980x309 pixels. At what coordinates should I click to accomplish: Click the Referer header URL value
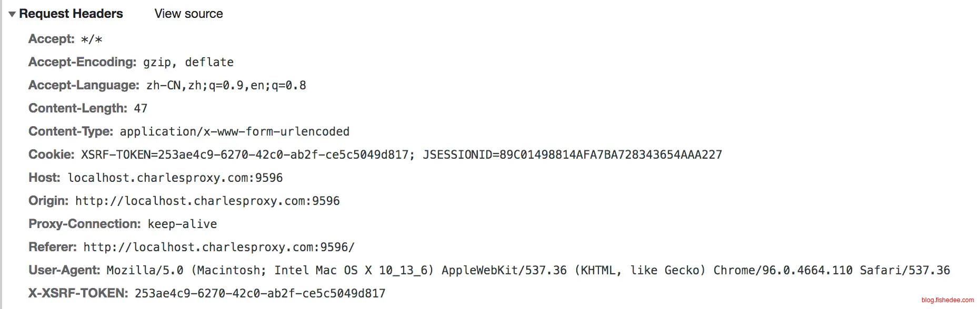[219, 247]
